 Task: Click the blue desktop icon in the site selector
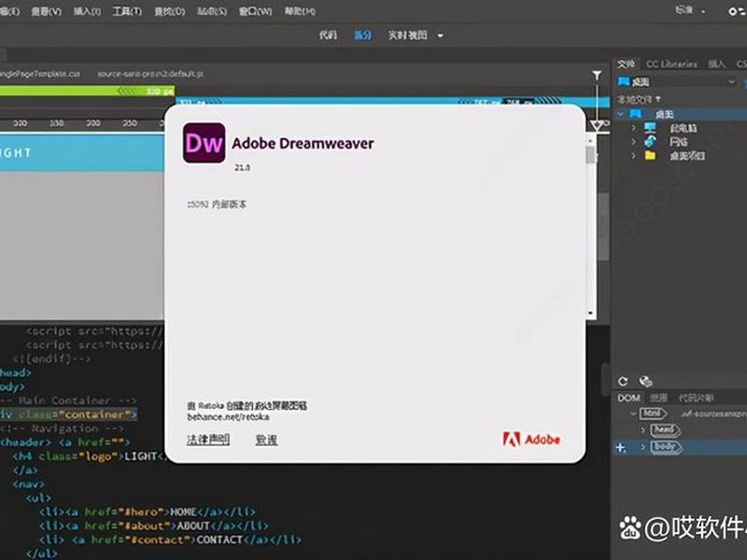coord(624,81)
